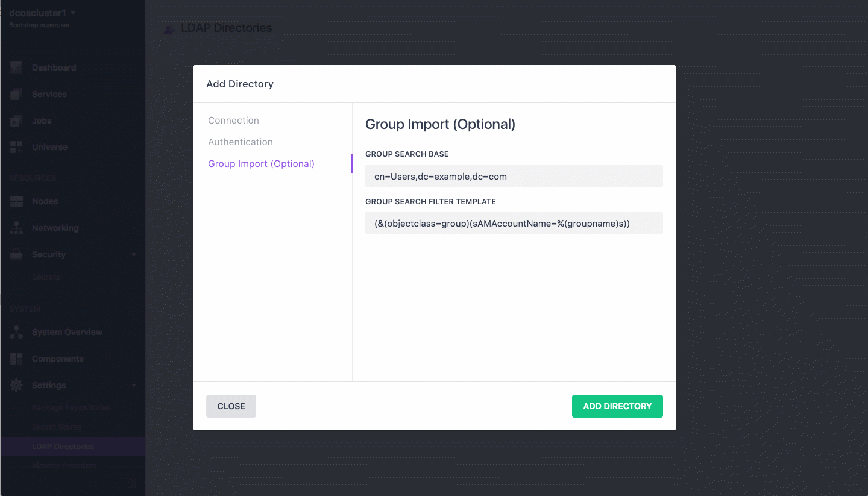
Task: Click the Dashboard sidebar icon
Action: click(x=16, y=67)
